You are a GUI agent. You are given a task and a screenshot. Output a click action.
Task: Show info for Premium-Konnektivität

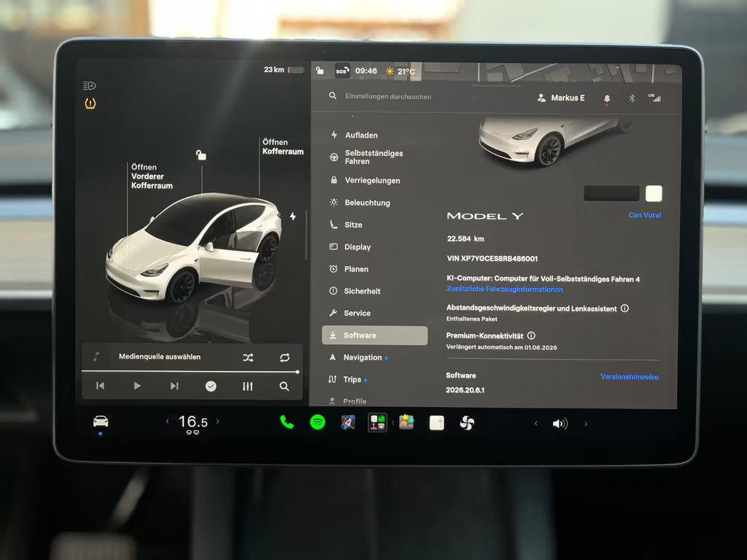pyautogui.click(x=531, y=335)
